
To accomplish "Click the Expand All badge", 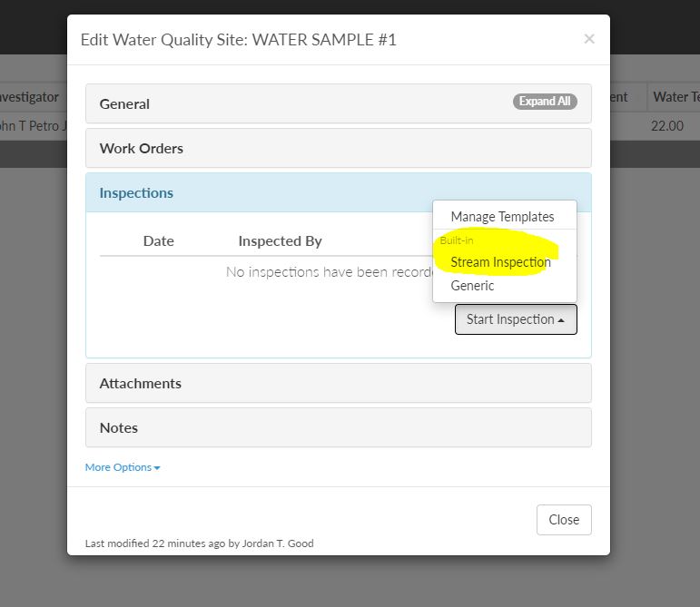I will point(545,102).
